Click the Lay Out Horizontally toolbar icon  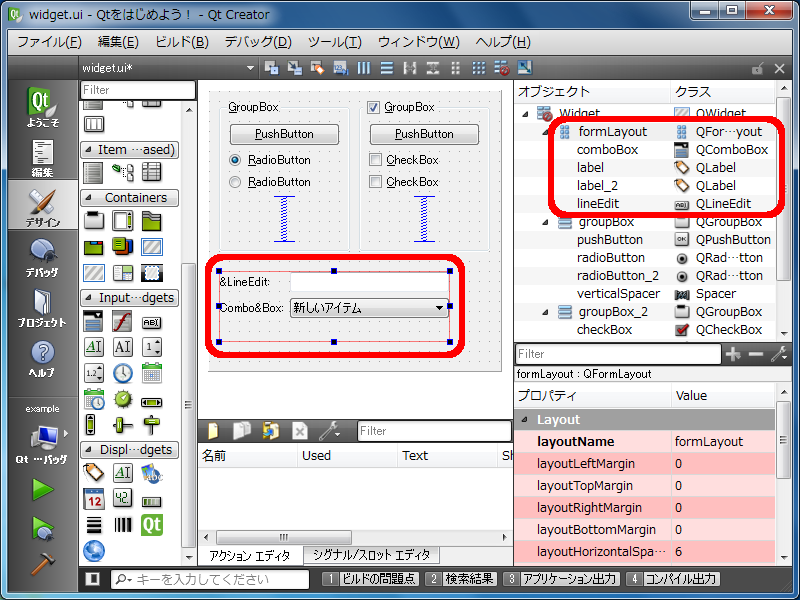362,68
